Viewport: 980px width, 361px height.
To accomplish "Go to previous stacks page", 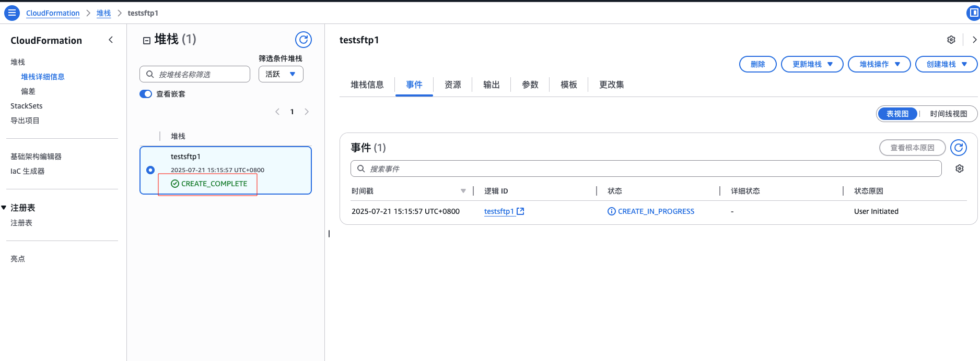I will click(x=277, y=112).
